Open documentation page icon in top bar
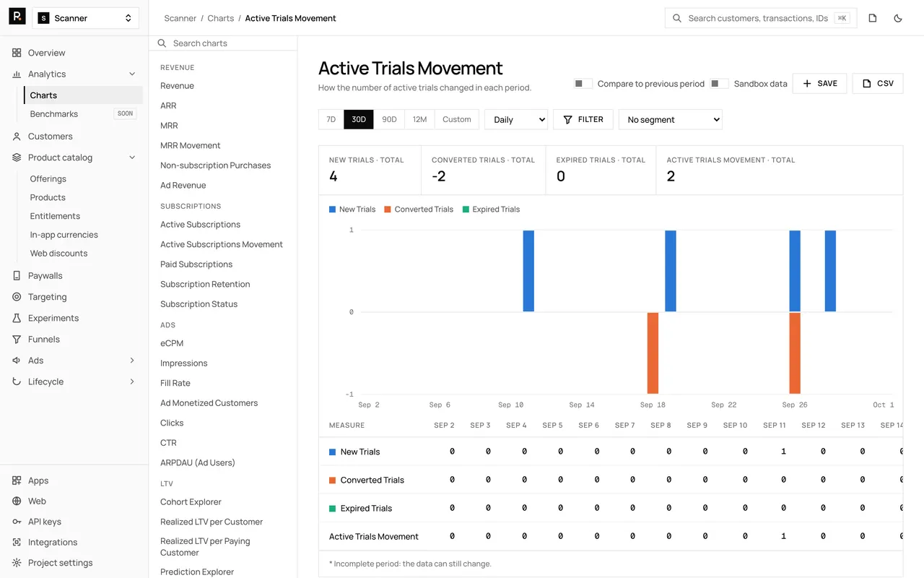924x578 pixels. 873,18
